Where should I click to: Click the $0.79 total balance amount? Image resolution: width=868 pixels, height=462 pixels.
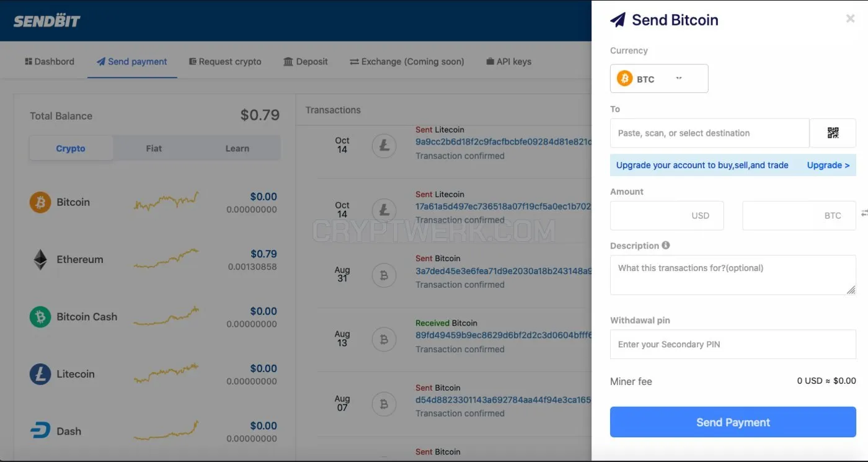(x=260, y=115)
